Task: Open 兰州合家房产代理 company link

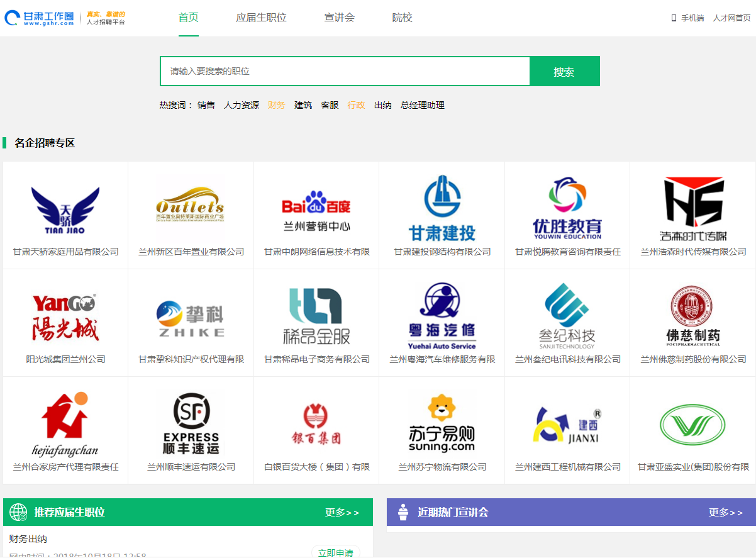Action: (x=66, y=467)
